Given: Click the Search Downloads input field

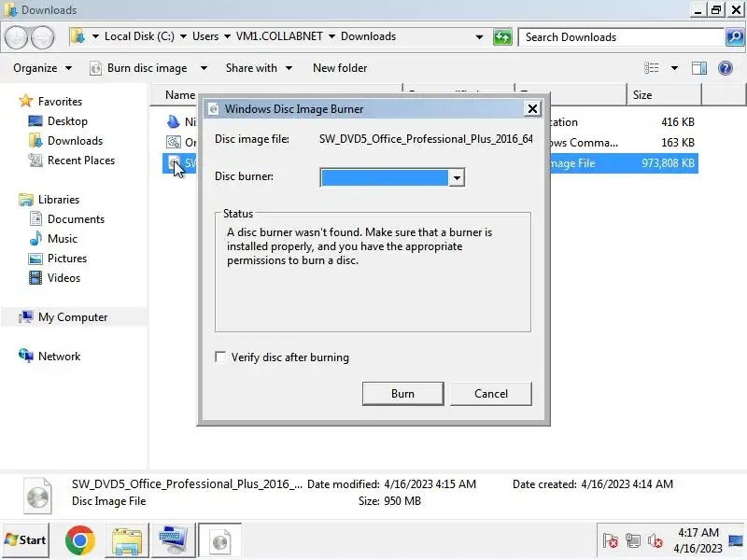Looking at the screenshot, I should click(621, 37).
